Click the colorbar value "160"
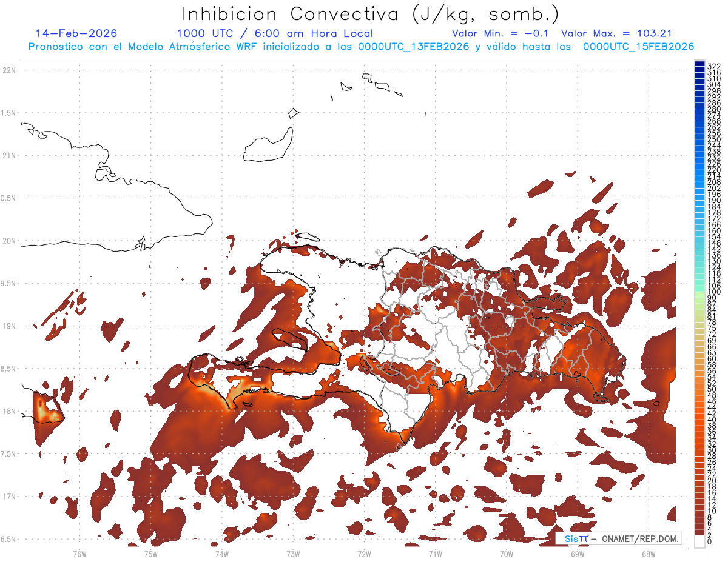This screenshot has width=728, height=562. click(x=714, y=231)
